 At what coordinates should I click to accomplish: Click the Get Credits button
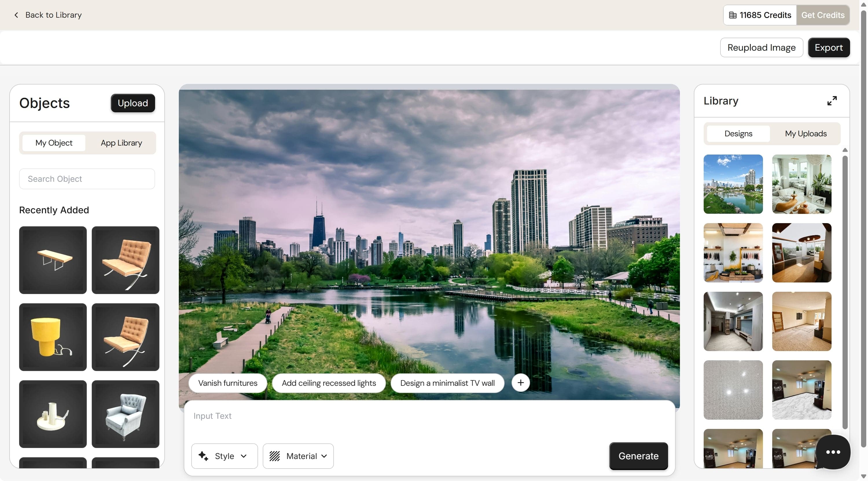tap(823, 15)
